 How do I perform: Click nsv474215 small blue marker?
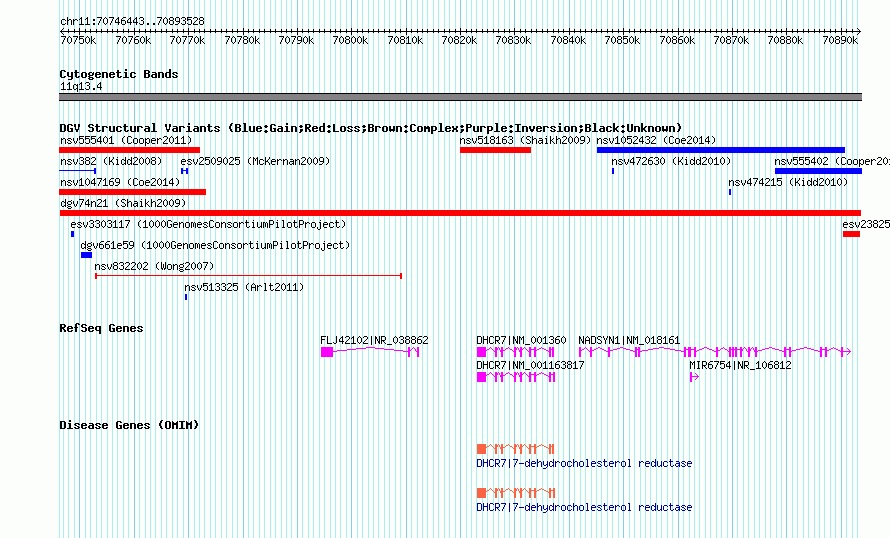[x=730, y=192]
